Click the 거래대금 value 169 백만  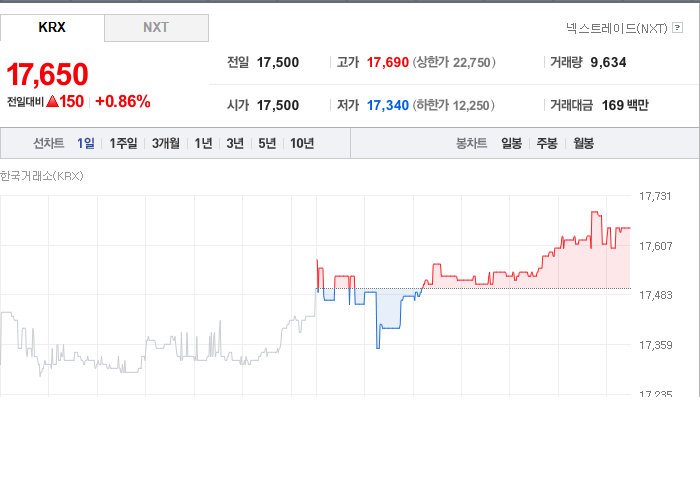[625, 105]
